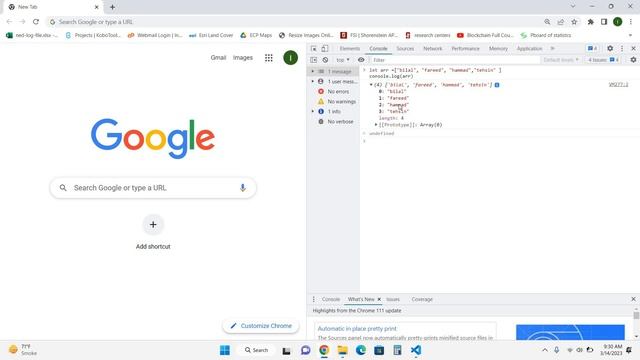This screenshot has width=640, height=360.
Task: Open the Performance tab
Action: pyautogui.click(x=465, y=49)
